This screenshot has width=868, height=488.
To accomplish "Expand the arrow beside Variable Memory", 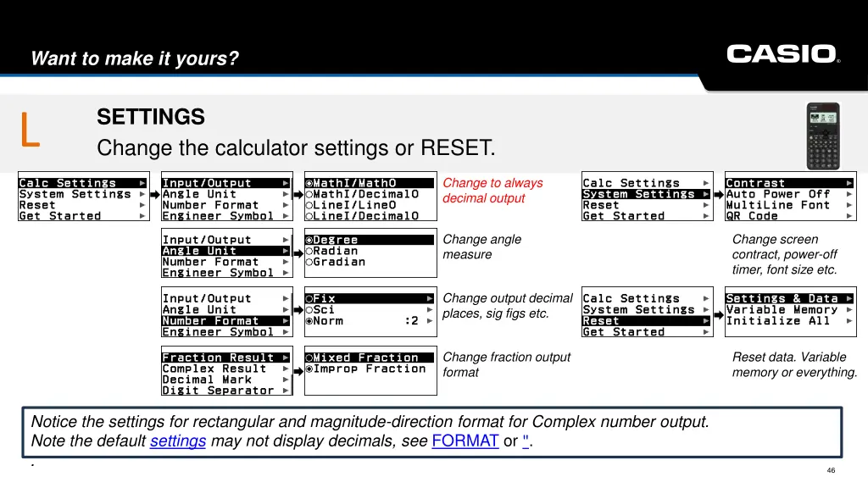I will (849, 310).
